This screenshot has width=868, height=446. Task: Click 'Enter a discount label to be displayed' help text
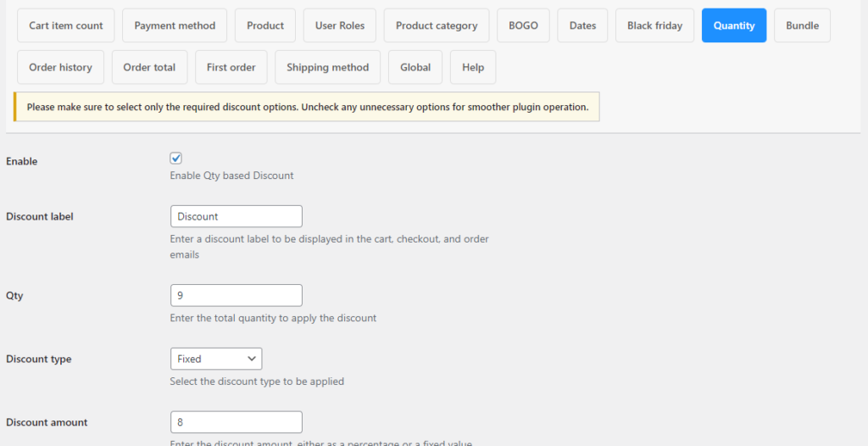[x=330, y=247]
